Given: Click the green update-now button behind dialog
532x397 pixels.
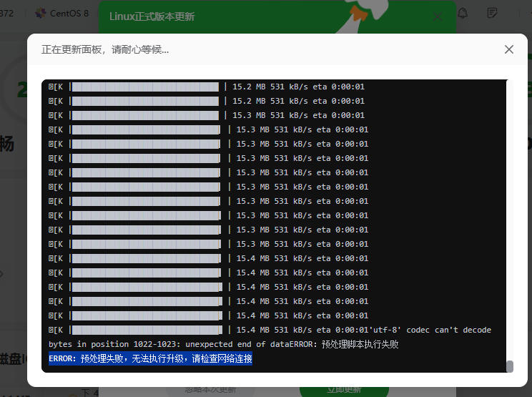Looking at the screenshot, I should coord(344,391).
